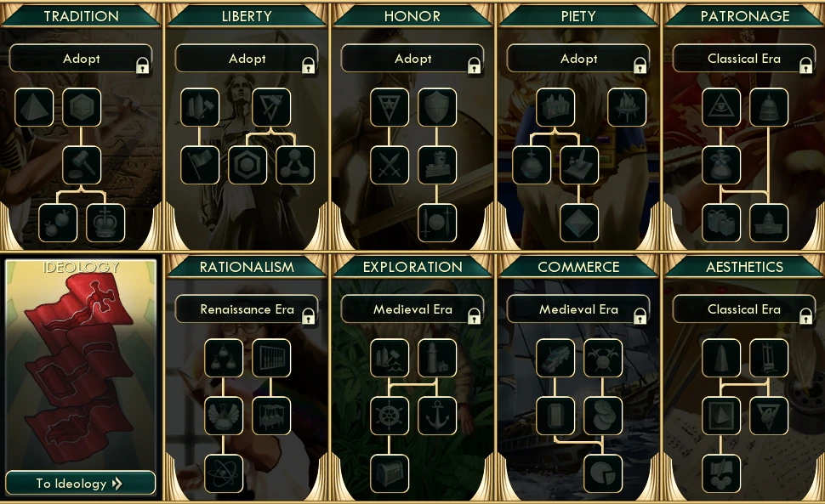Choose the treasure chest policy in Exploration
The width and height of the screenshot is (825, 504).
click(390, 473)
